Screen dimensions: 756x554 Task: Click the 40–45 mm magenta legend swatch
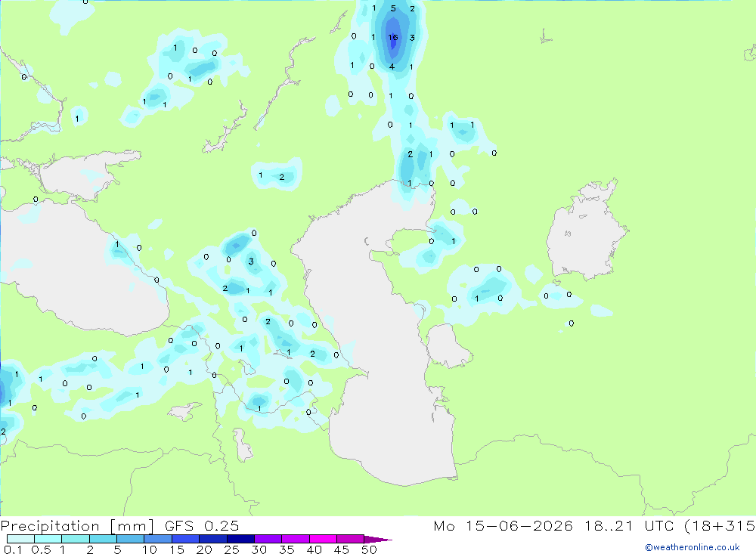[x=323, y=539]
